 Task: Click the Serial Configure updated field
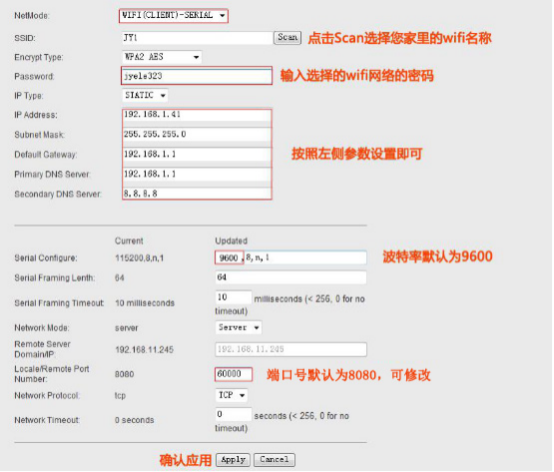pyautogui.click(x=291, y=258)
